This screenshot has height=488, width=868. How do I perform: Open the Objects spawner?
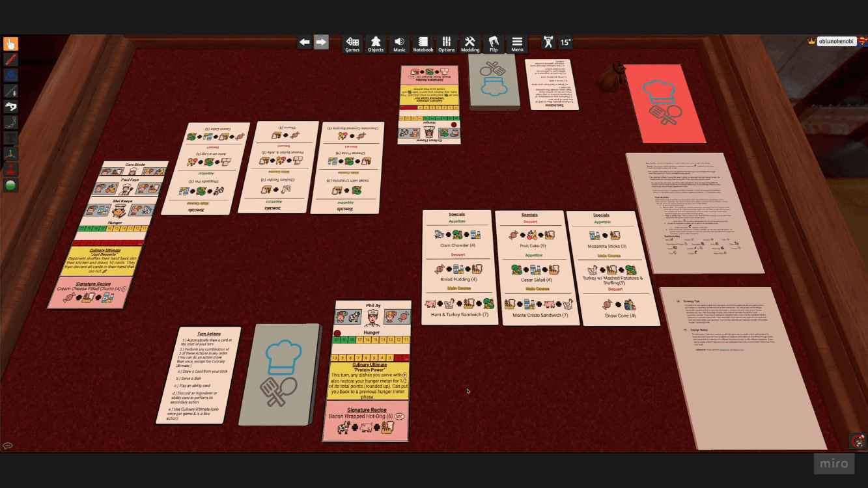click(376, 43)
